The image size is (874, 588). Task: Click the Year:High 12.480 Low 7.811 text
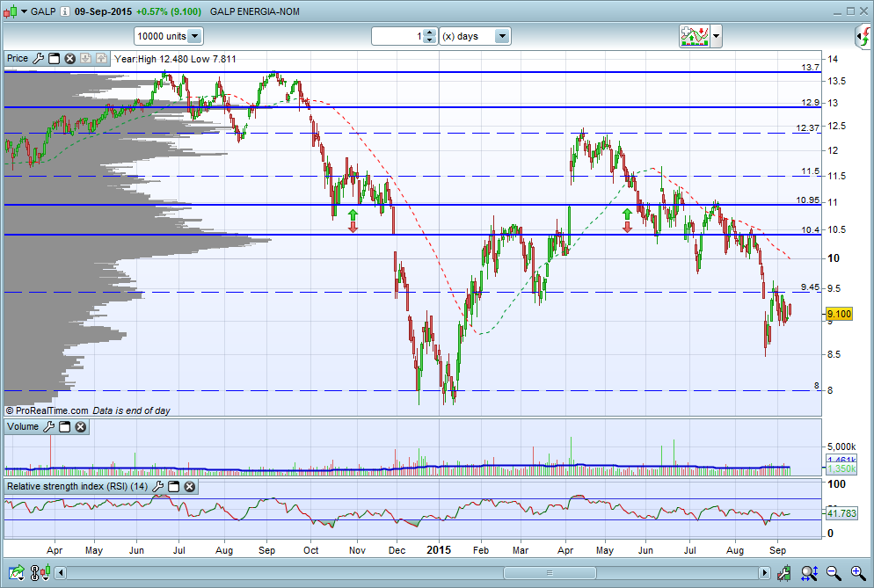(175, 59)
